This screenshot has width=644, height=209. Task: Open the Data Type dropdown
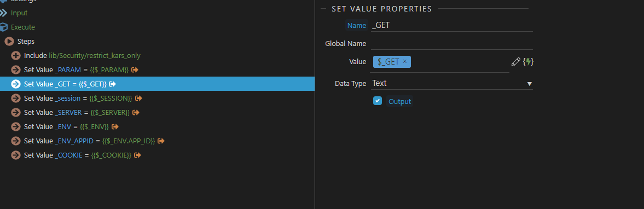(452, 83)
